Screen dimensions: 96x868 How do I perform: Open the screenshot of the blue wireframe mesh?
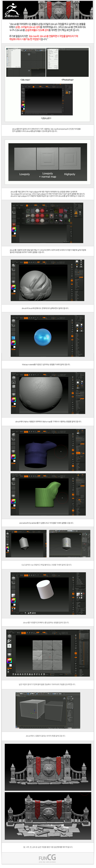[48, 450]
